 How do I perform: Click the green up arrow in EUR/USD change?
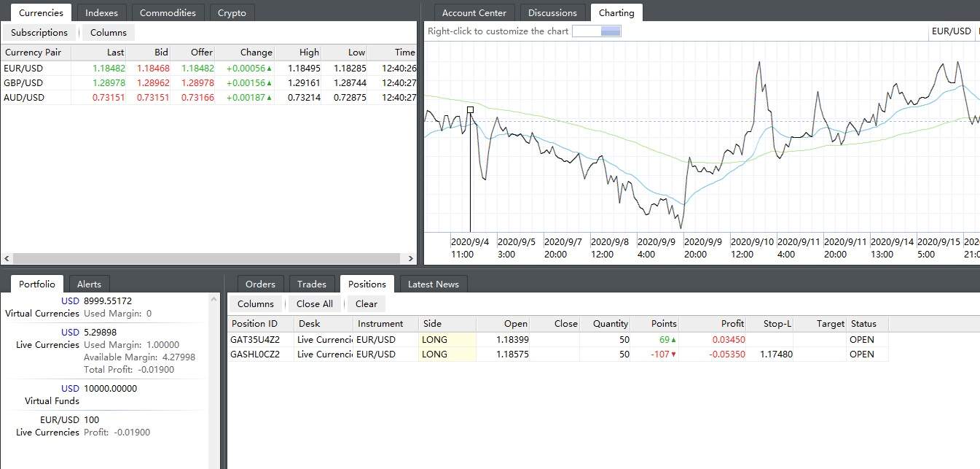[x=269, y=69]
